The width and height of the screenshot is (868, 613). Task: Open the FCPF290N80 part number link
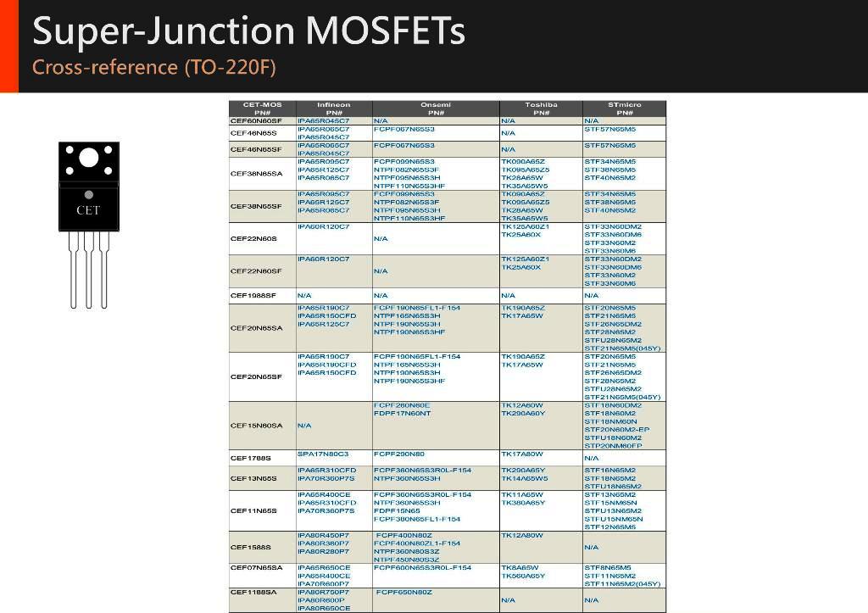(x=399, y=454)
